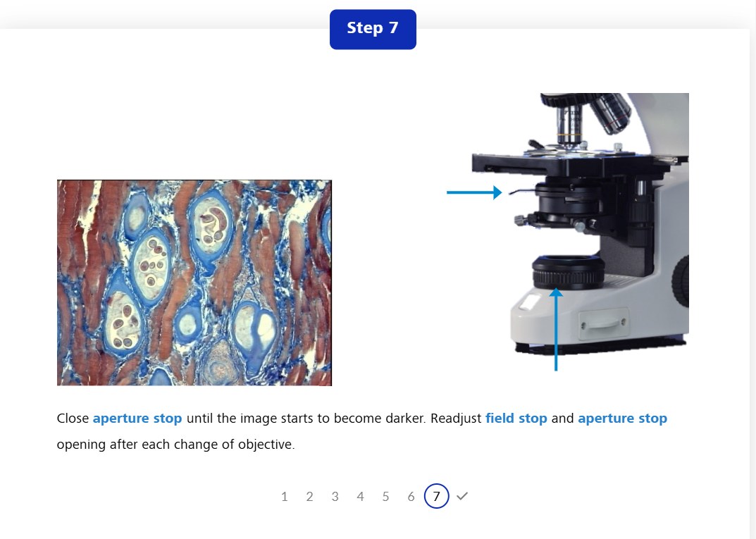This screenshot has width=756, height=539.
Task: Go to step 1 in pagination
Action: click(284, 497)
